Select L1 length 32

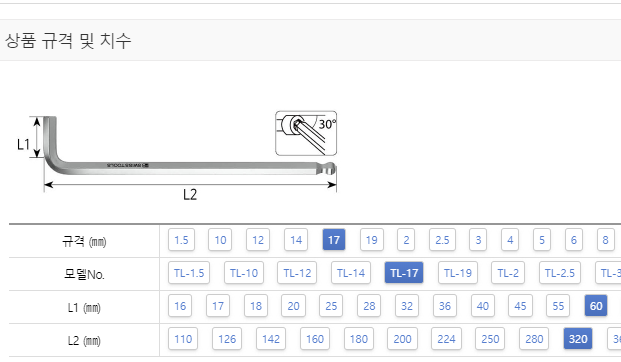point(407,306)
